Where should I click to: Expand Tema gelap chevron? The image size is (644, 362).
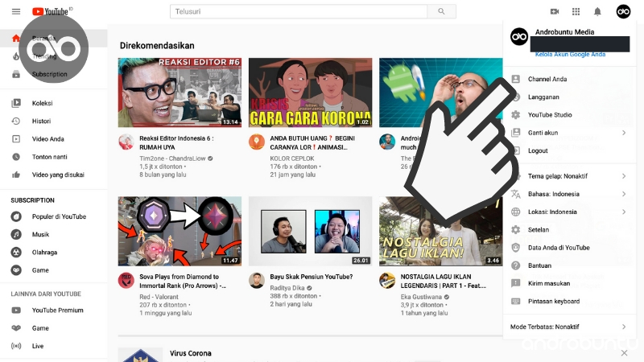coord(624,176)
